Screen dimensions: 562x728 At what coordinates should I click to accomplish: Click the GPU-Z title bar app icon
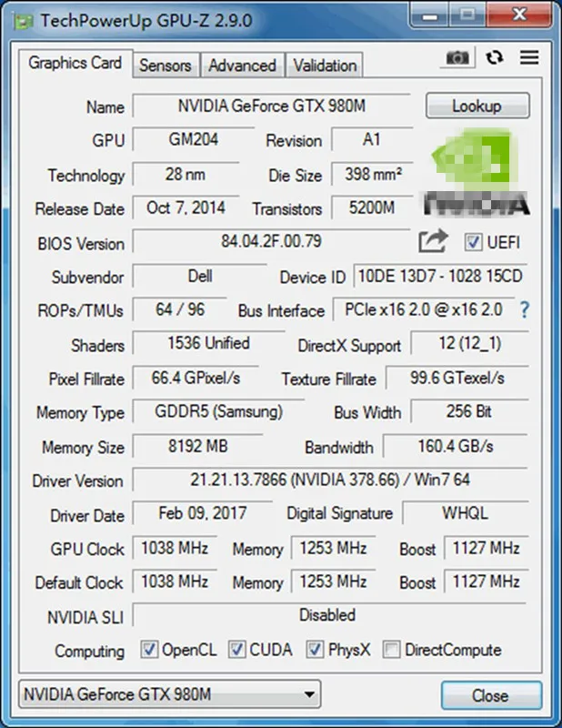[23, 21]
